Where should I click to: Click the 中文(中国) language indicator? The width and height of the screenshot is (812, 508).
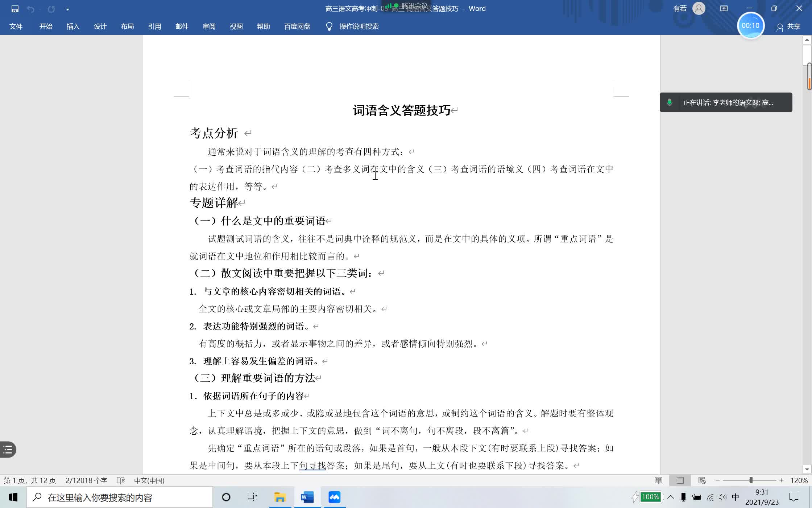(149, 480)
